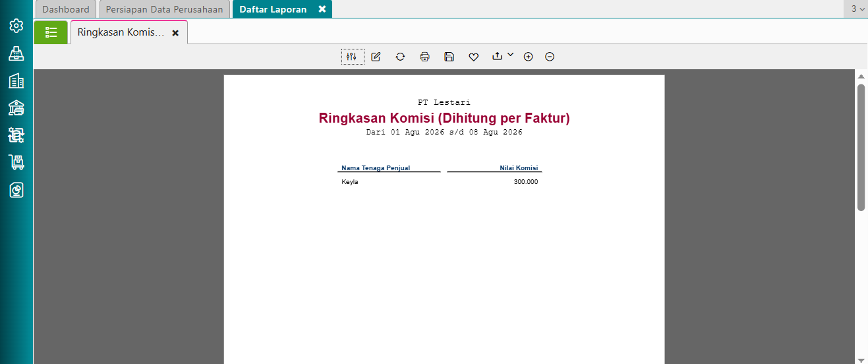This screenshot has width=868, height=364.
Task: Open the green report list button
Action: click(51, 32)
